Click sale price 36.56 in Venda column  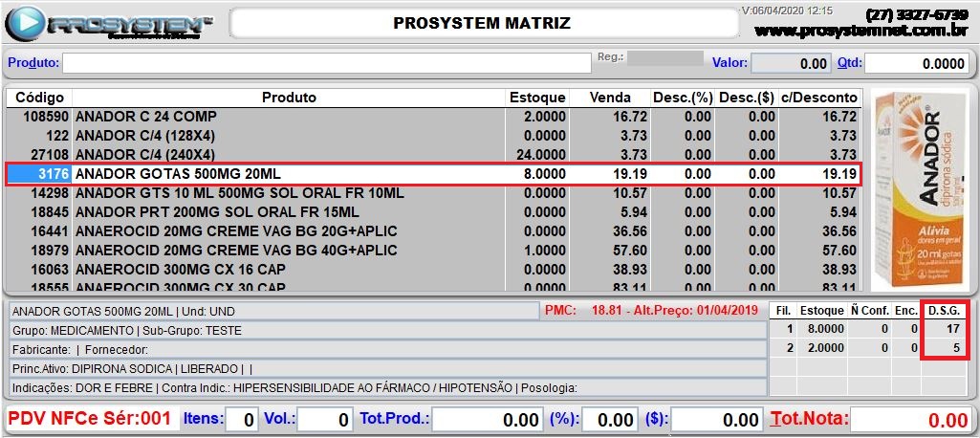click(630, 231)
